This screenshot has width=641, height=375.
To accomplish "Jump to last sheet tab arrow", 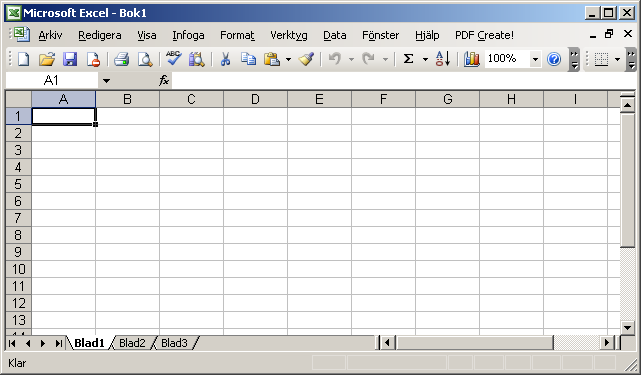I will coord(59,344).
